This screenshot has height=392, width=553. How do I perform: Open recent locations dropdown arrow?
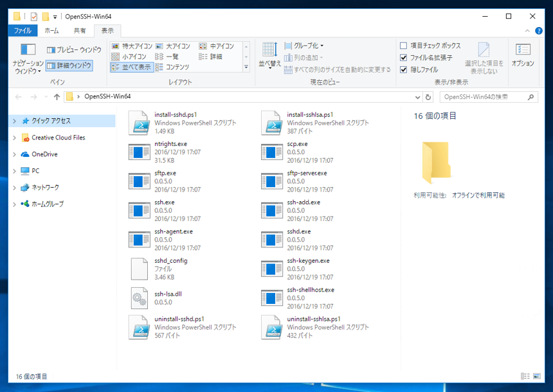[46, 97]
